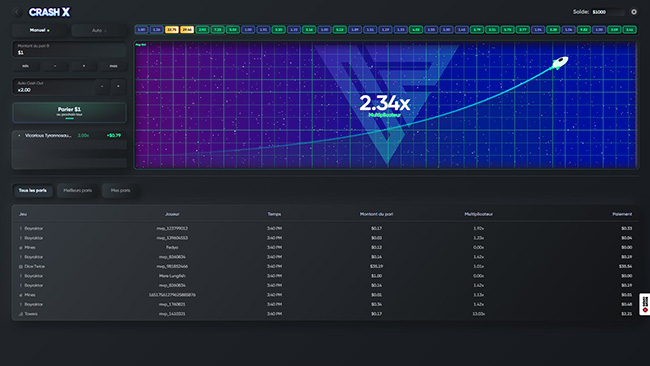Open the settings gear next to the balance
The height and width of the screenshot is (366, 650).
634,12
